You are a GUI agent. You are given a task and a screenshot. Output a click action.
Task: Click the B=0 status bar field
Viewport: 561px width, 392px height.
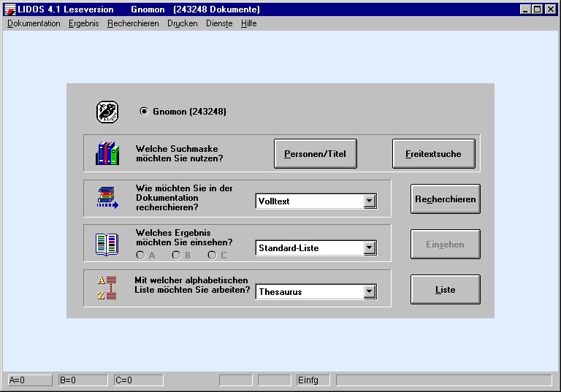83,380
